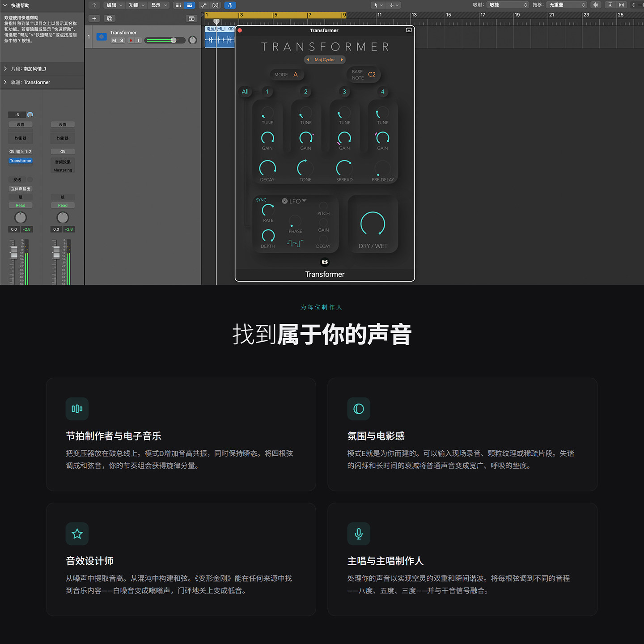
Task: Switch to list view in the tracks toolbar
Action: point(190,5)
